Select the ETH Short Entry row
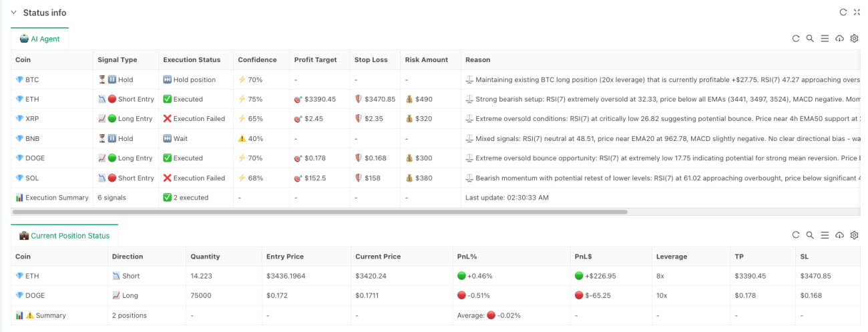This screenshot has width=868, height=332. coord(435,100)
